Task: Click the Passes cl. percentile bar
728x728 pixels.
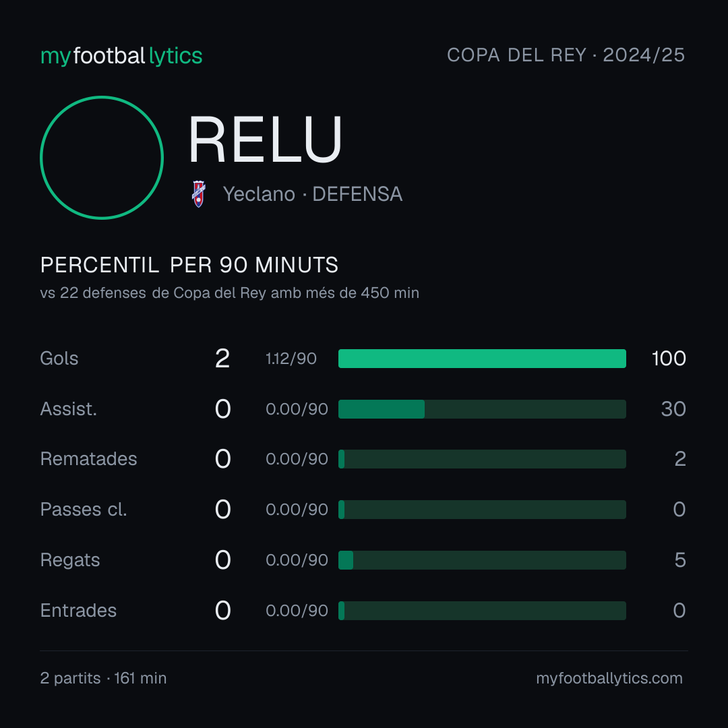Action: 482,510
